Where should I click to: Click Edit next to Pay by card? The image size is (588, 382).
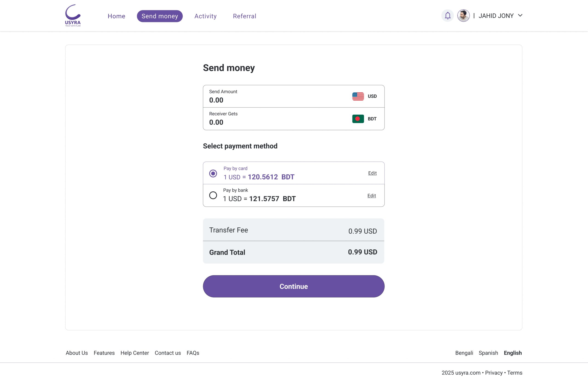point(372,173)
